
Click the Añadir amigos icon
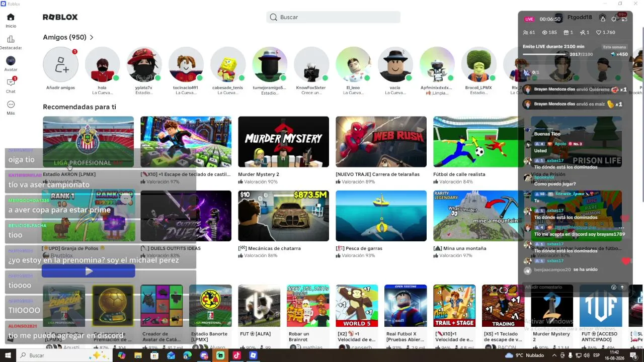click(x=60, y=64)
